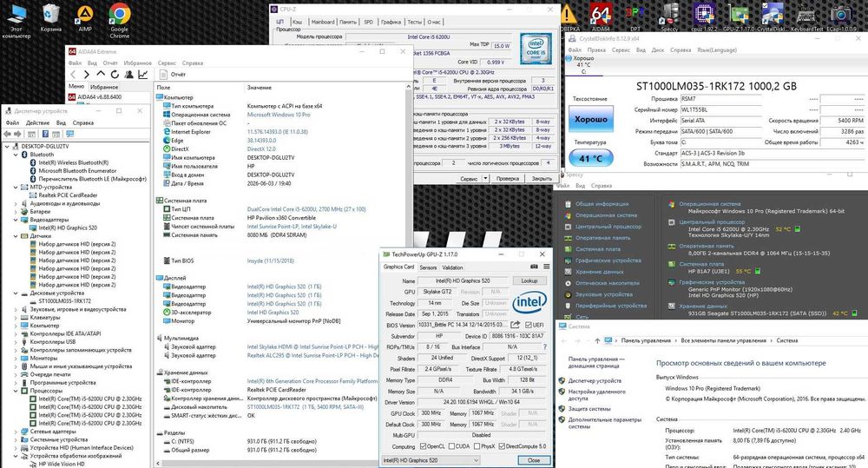Open the Google Chrome desktop shortcut
Screen dimensions: 868x468
[x=119, y=21]
